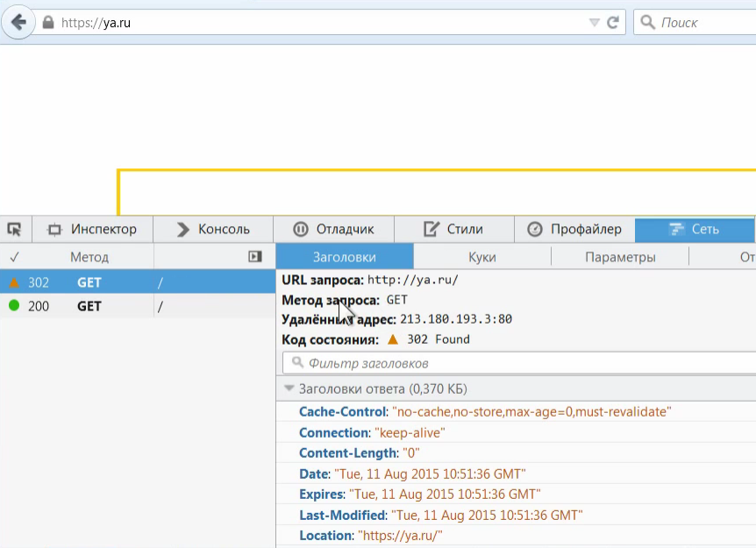The height and width of the screenshot is (548, 756).
Task: Click the padlock site identity icon
Action: (48, 23)
